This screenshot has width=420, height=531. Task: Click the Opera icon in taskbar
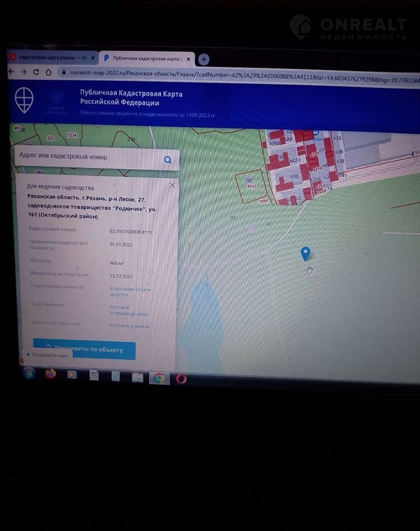point(181,378)
